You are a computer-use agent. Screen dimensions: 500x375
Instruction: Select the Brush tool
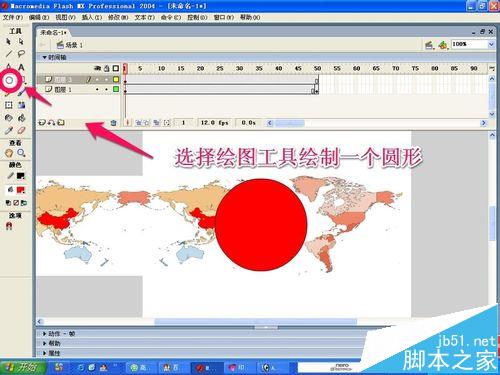point(21,92)
